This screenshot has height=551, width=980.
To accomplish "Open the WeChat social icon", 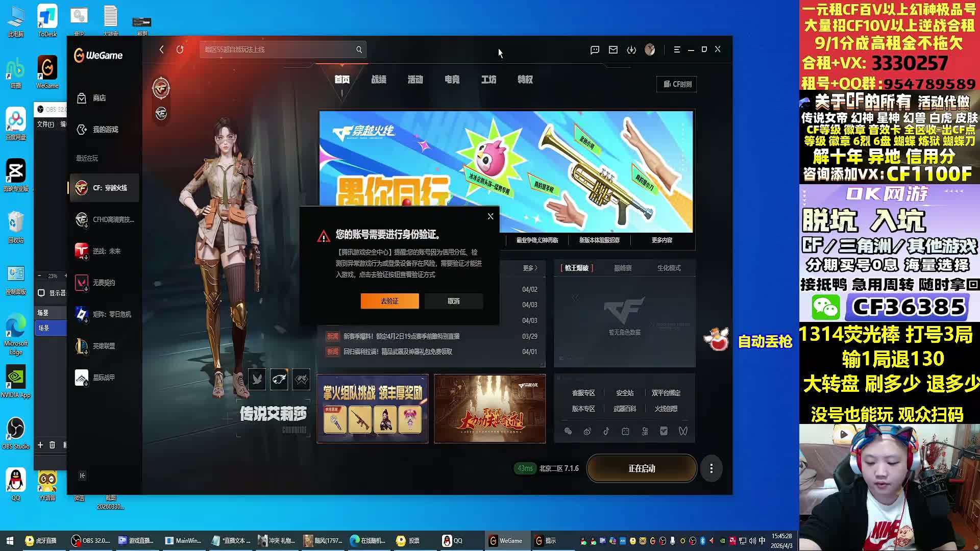I will coord(568,431).
